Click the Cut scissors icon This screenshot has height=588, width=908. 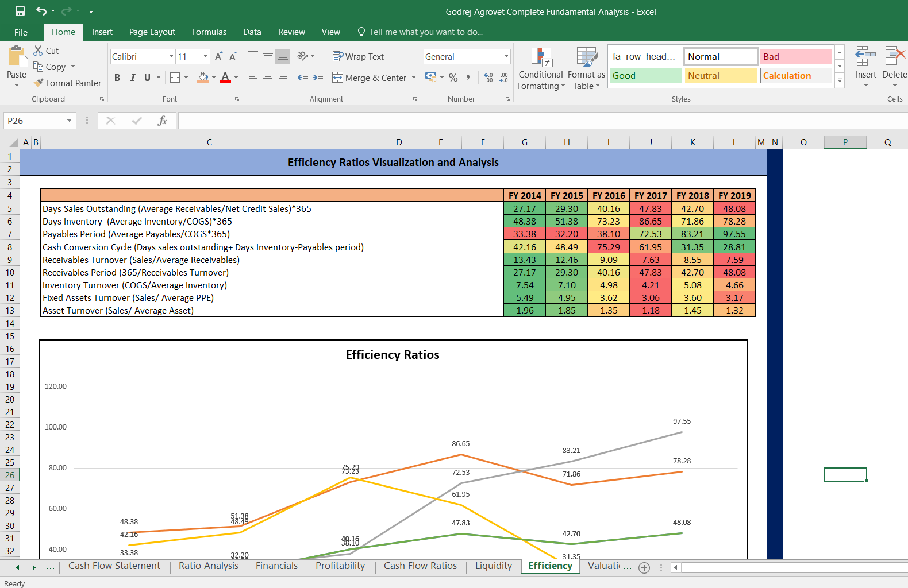pos(38,51)
